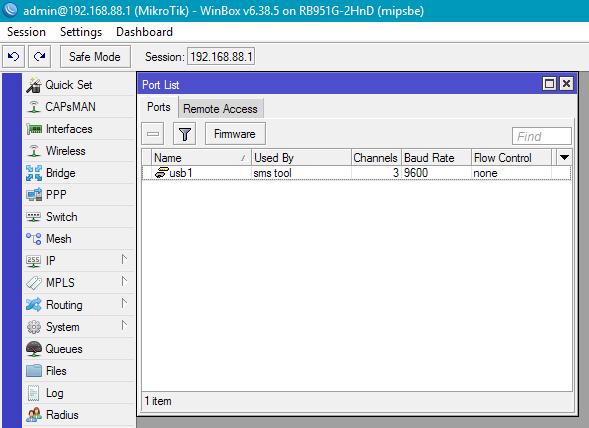Click the Firmware button
The image size is (589, 428).
[235, 134]
